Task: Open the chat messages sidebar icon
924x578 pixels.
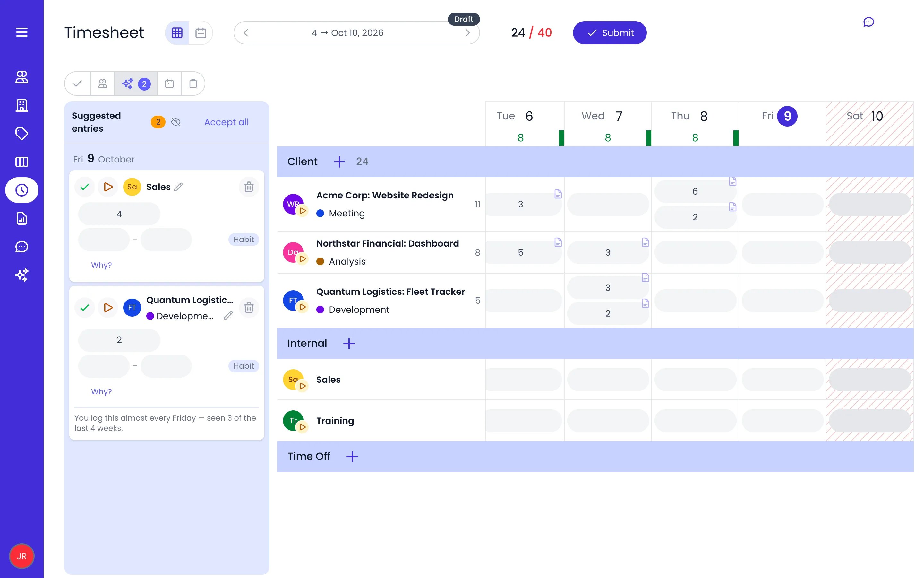Action: click(x=22, y=247)
